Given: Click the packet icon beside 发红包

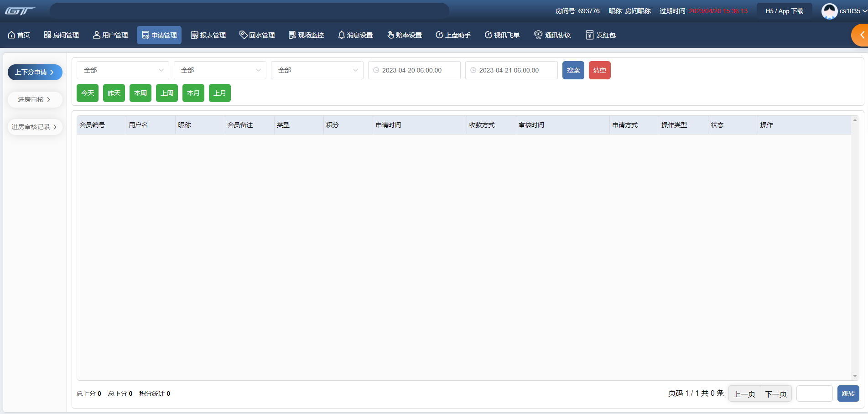Looking at the screenshot, I should click(589, 35).
